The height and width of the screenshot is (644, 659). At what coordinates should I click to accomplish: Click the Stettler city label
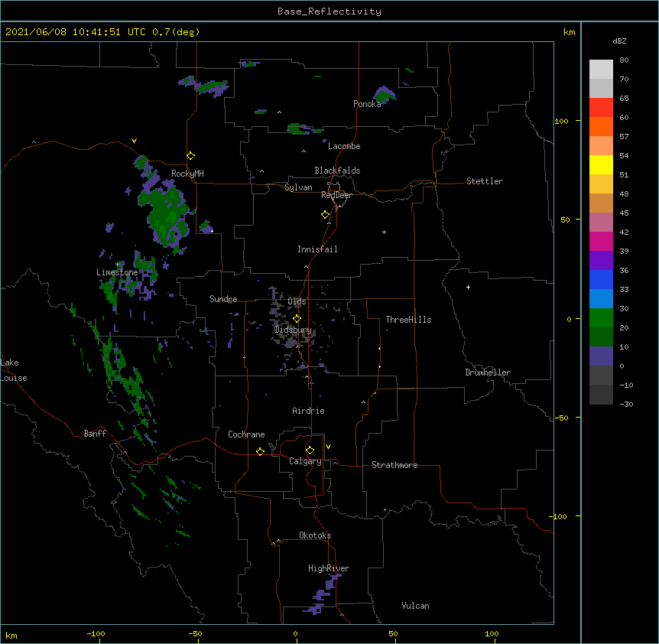(485, 181)
